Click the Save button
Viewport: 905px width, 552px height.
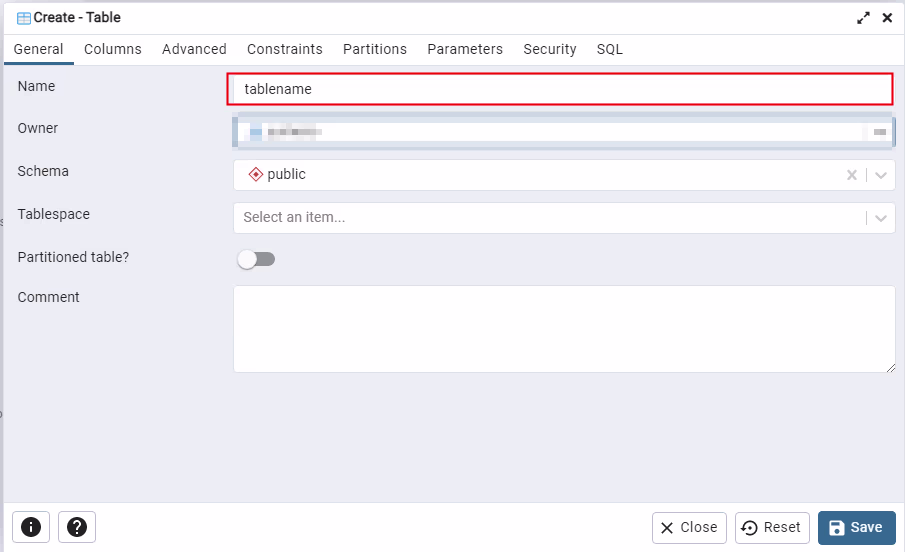(857, 528)
